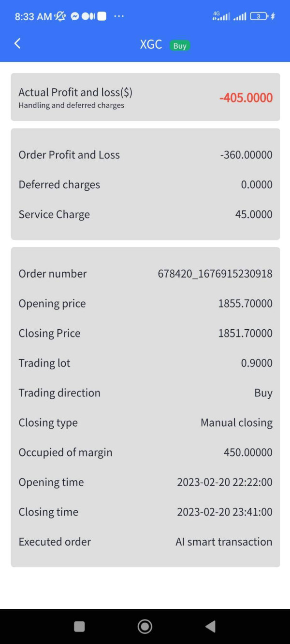Tap the green Buy badge

point(180,46)
